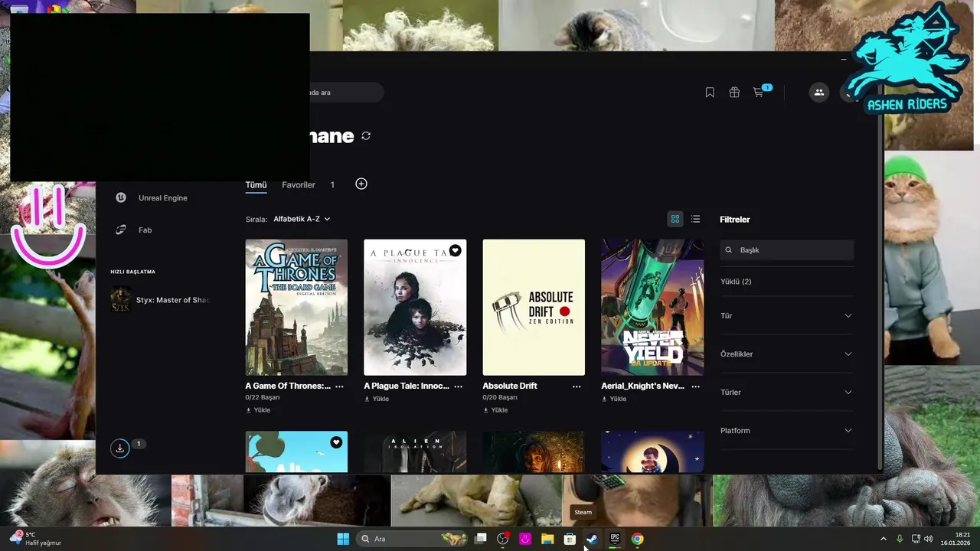
Task: Click the pink smiley app taskbar icon
Action: [x=525, y=539]
